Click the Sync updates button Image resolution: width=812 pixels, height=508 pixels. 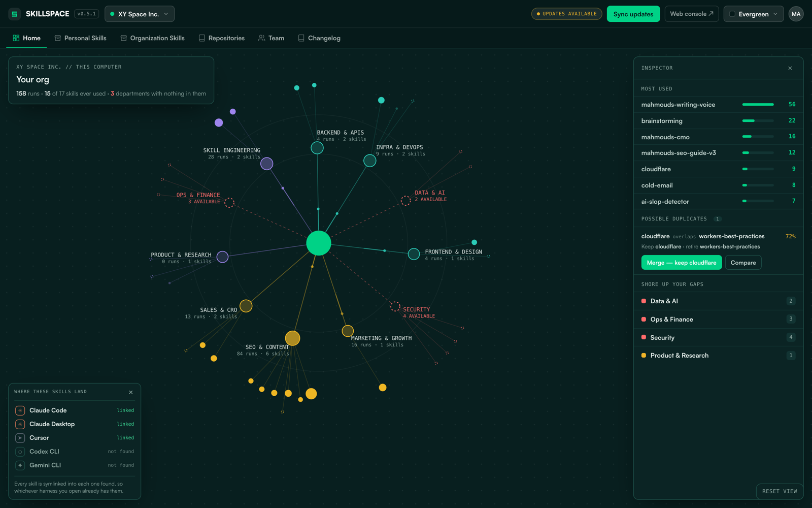[x=633, y=14]
